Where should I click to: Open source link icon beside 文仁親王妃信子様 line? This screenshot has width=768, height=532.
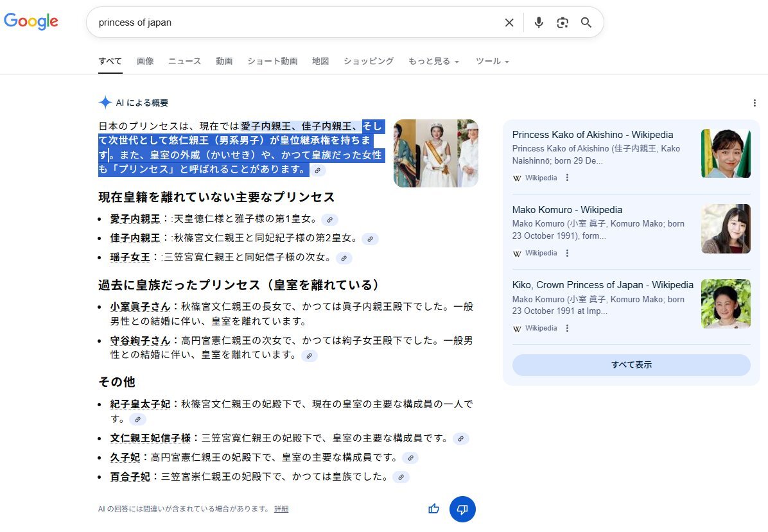[x=460, y=439]
